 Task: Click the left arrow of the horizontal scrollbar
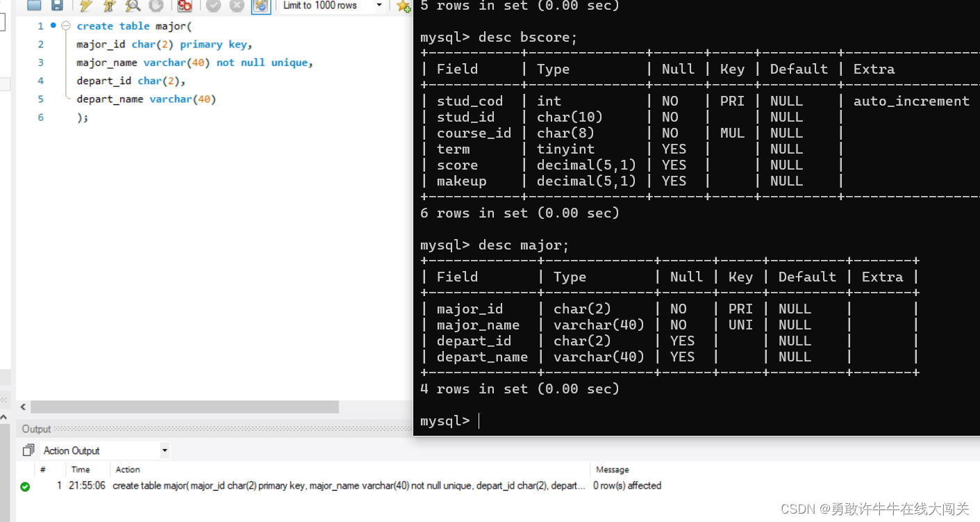tap(23, 407)
